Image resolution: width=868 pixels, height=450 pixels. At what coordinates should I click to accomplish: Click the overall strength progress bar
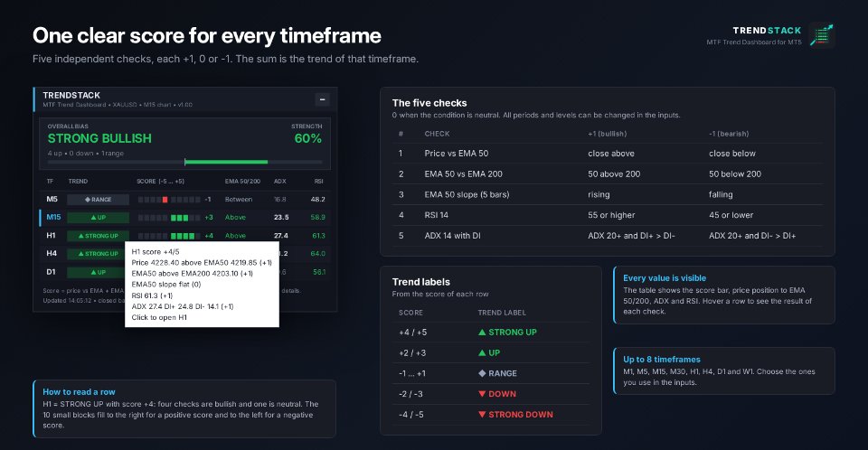click(x=184, y=162)
